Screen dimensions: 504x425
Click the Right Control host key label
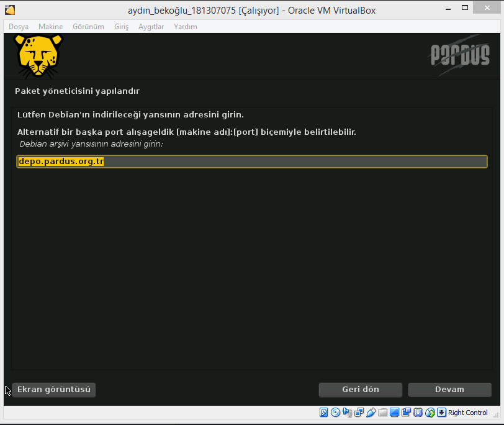point(467,413)
